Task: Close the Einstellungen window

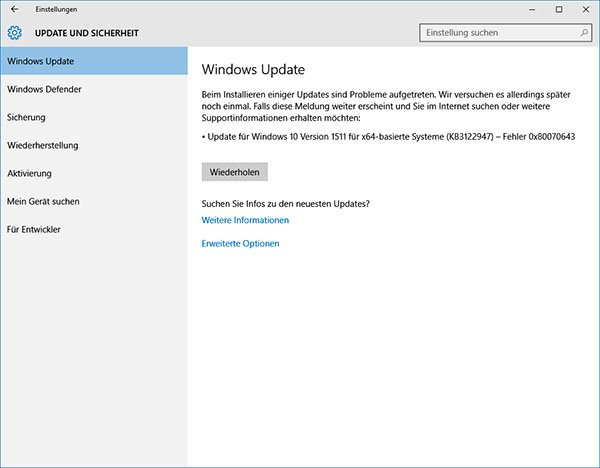Action: tap(586, 9)
